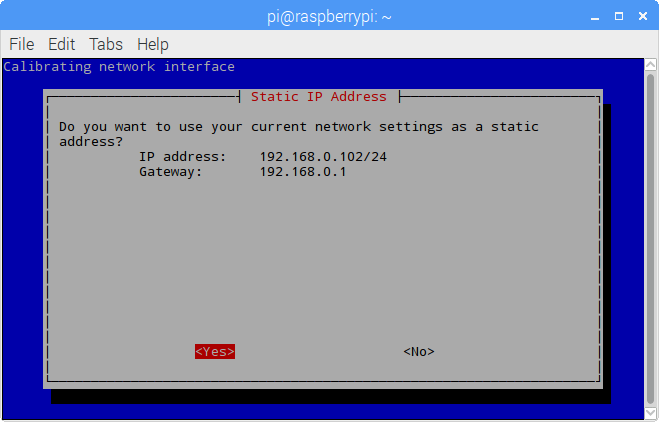
Task: Click the pi@raspberrypi window title
Action: (x=330, y=17)
